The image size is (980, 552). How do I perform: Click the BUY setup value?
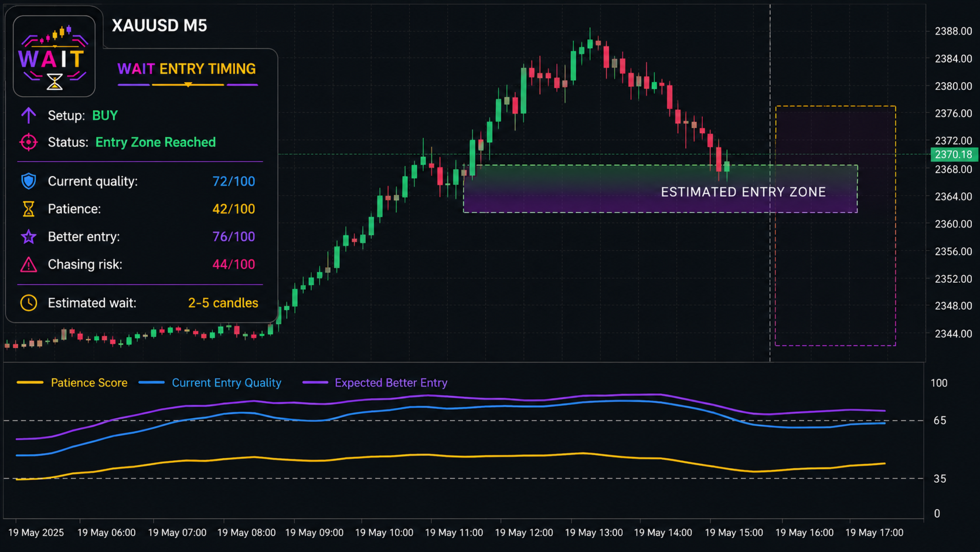[105, 116]
